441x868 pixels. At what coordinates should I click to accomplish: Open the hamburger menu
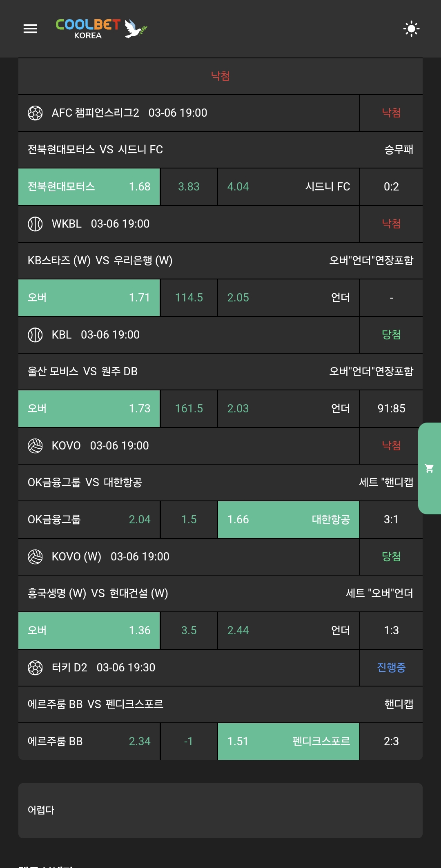(30, 29)
